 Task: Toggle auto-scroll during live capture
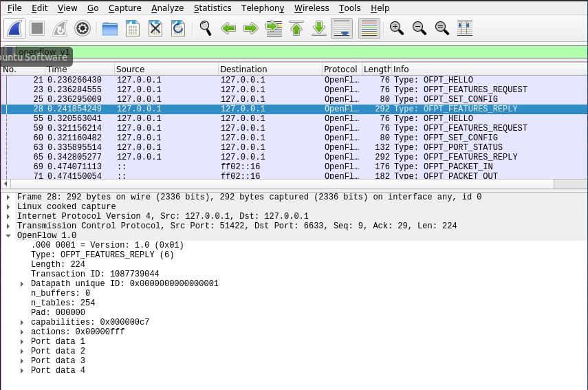[x=342, y=28]
